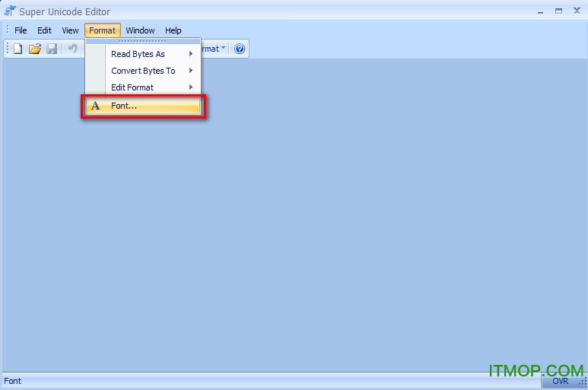Expand the Convert Bytes To submenu
Screen dimensions: 588x390
click(x=143, y=71)
